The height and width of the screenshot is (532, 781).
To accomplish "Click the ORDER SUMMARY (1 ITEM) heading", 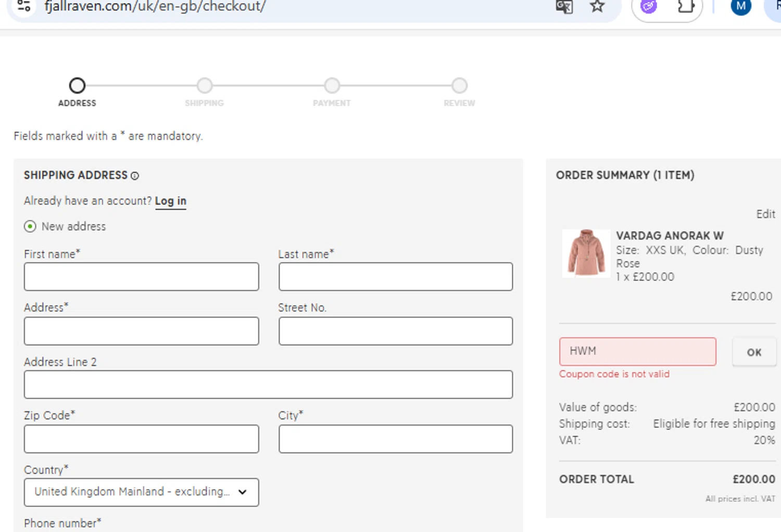I will [625, 175].
